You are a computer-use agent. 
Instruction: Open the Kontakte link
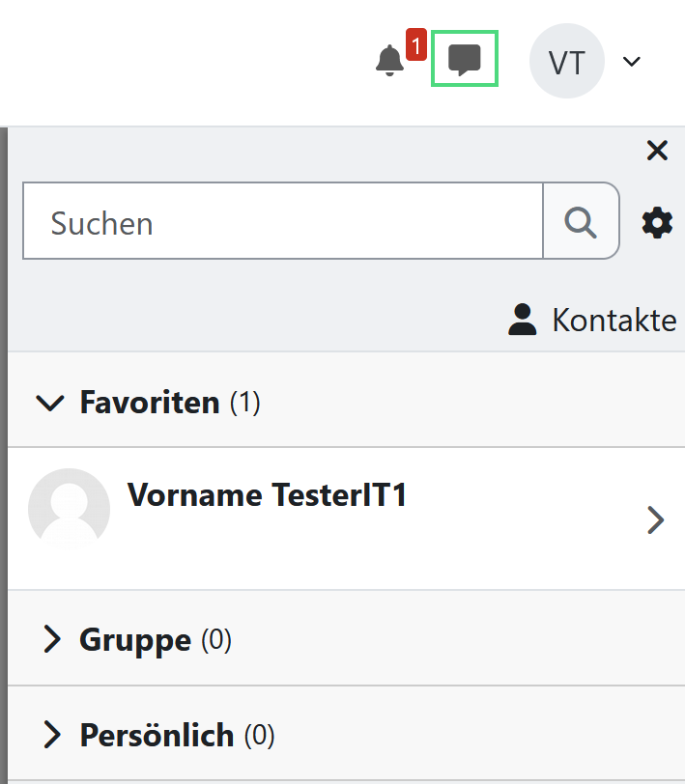coord(614,320)
